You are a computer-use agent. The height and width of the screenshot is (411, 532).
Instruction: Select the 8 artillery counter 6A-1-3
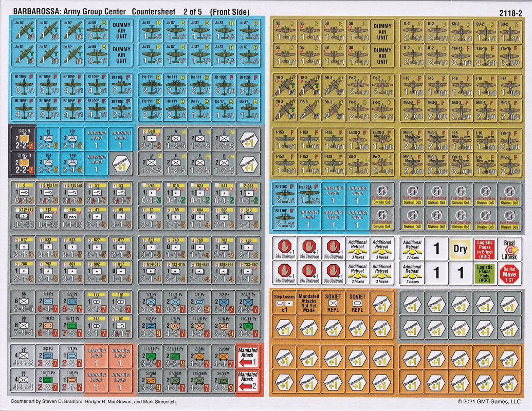[x=24, y=194]
